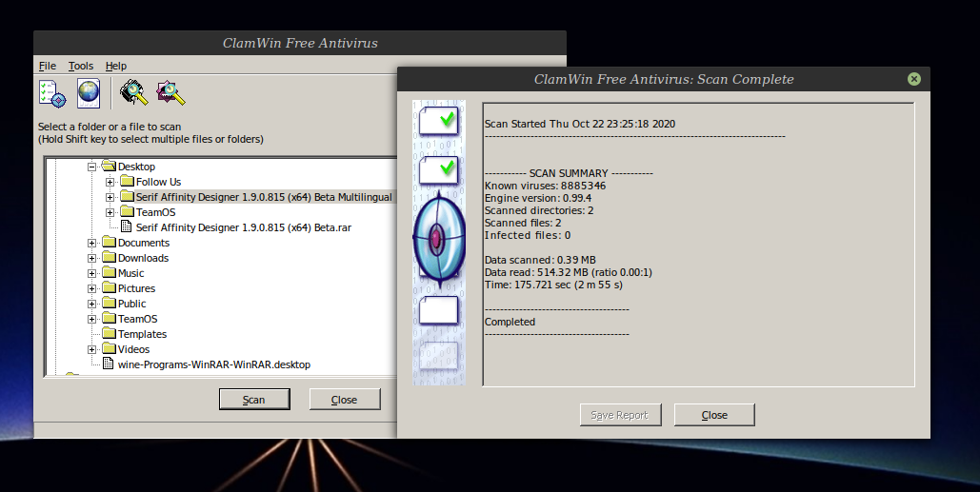Image resolution: width=980 pixels, height=492 pixels.
Task: Open the Help menu
Action: tap(115, 66)
